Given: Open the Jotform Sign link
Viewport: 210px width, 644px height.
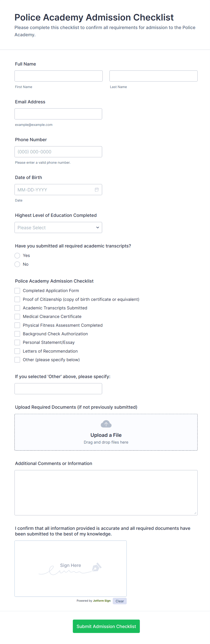Looking at the screenshot, I should [x=101, y=601].
